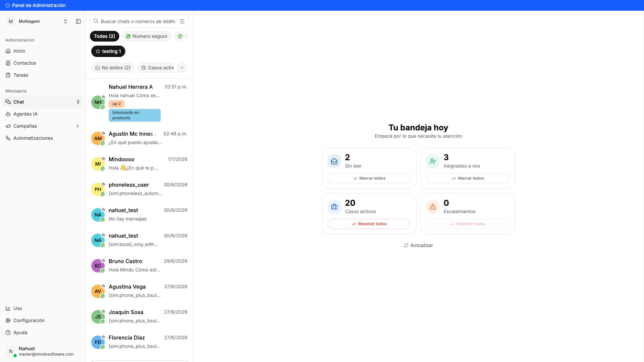
Task: Select the Numero seguro channel tab
Action: coord(147,36)
